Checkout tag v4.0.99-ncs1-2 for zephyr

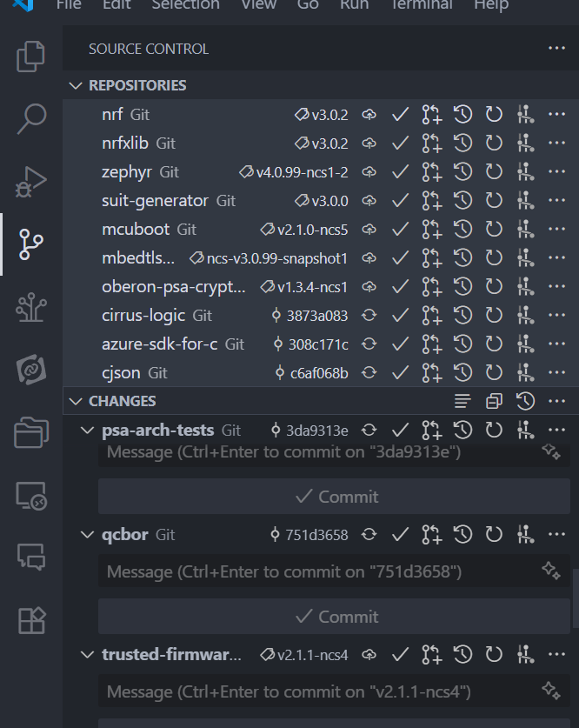(294, 172)
